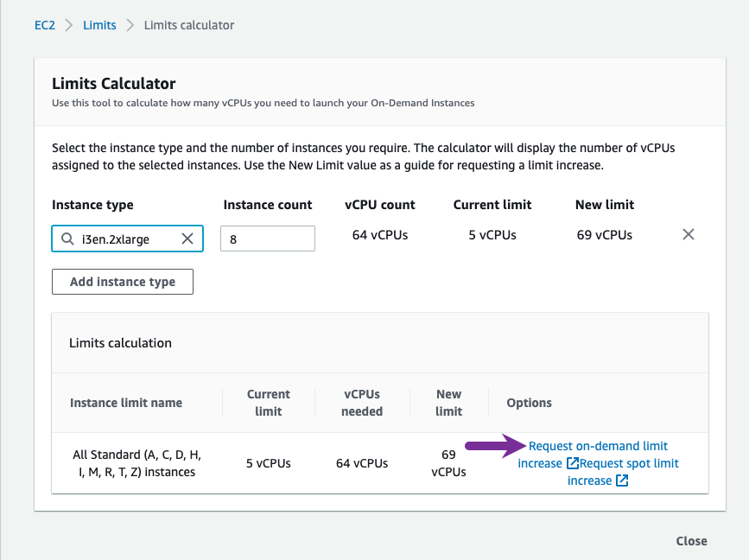
Task: Open Request spot limit increase link
Action: click(x=629, y=464)
